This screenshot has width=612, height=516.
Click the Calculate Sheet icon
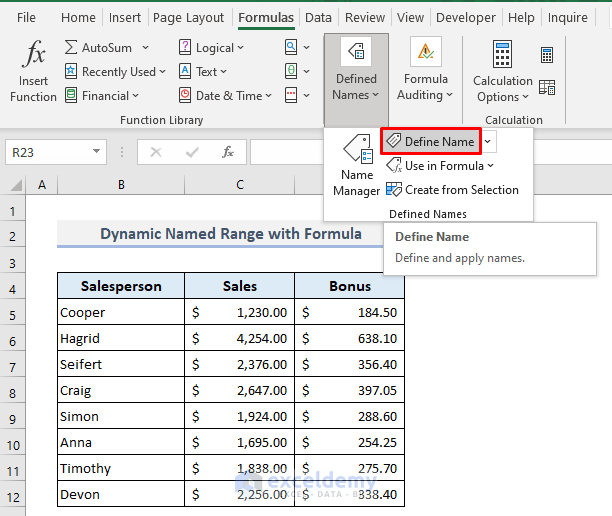click(547, 87)
